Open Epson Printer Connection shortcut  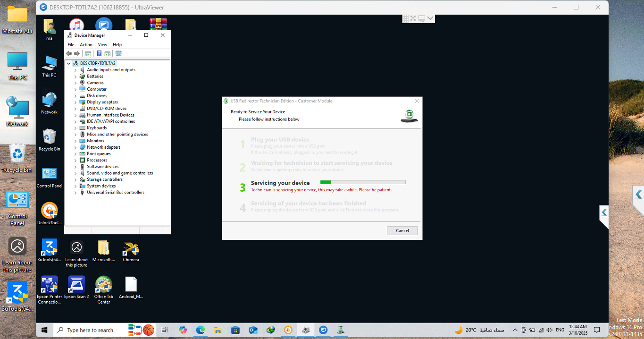click(50, 290)
